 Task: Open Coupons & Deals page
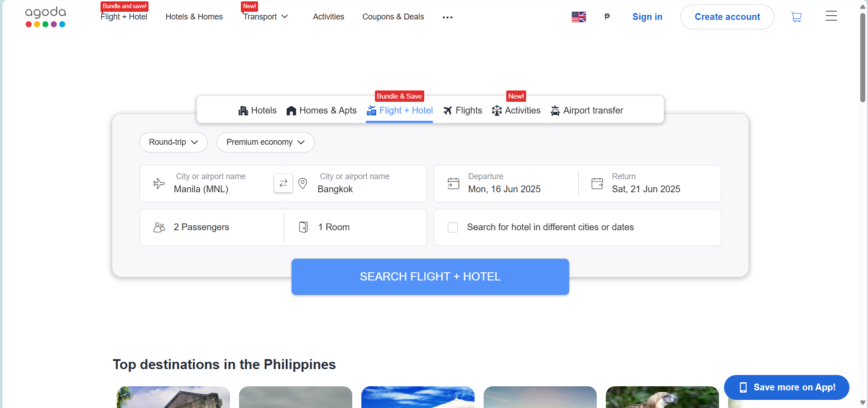click(393, 17)
